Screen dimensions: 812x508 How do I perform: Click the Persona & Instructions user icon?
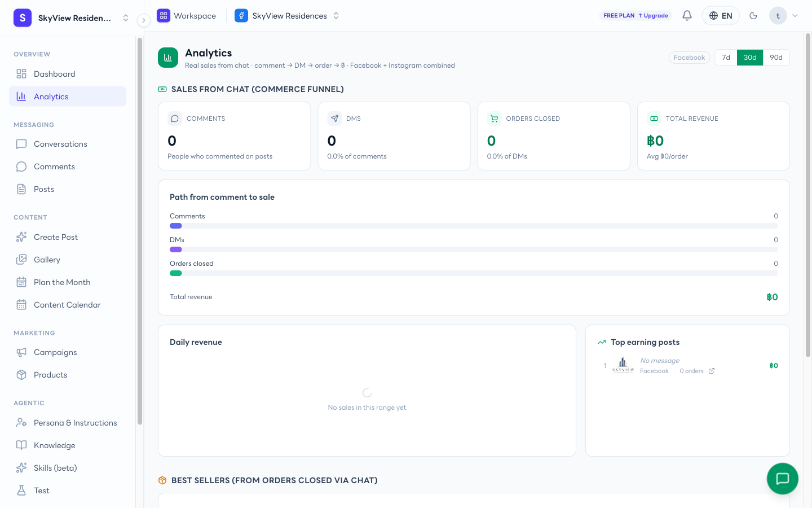tap(21, 423)
